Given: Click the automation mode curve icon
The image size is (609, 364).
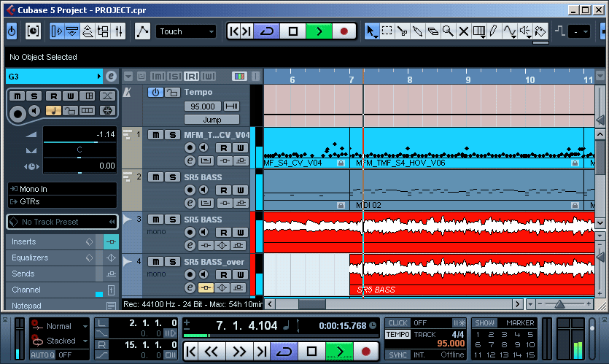Looking at the screenshot, I should point(142,31).
